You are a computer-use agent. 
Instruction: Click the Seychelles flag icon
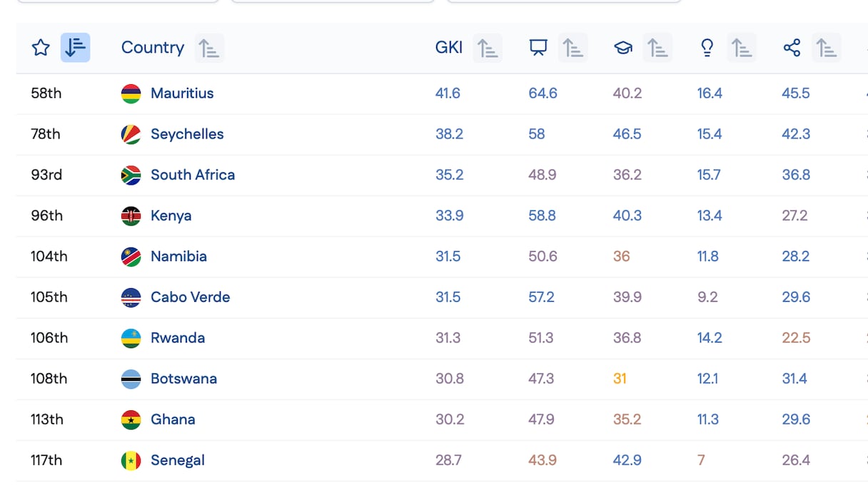point(131,134)
